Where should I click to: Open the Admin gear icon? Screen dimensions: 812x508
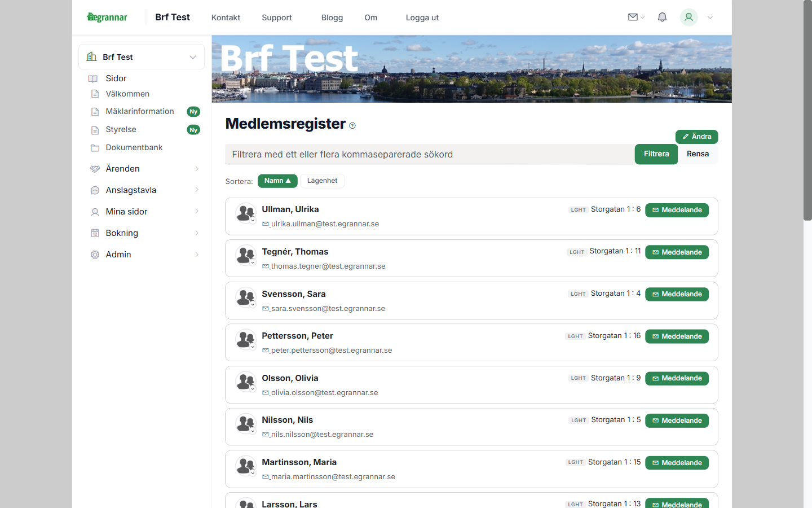pyautogui.click(x=95, y=255)
